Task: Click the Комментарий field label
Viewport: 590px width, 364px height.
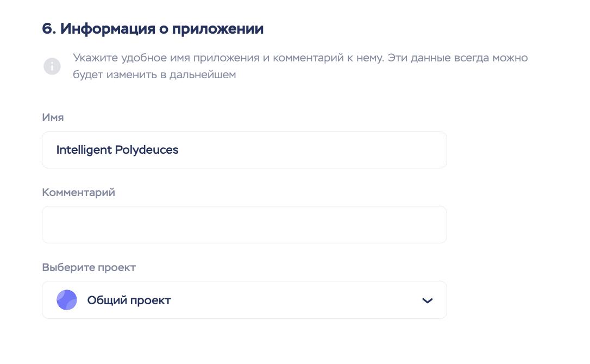Action: tap(78, 192)
